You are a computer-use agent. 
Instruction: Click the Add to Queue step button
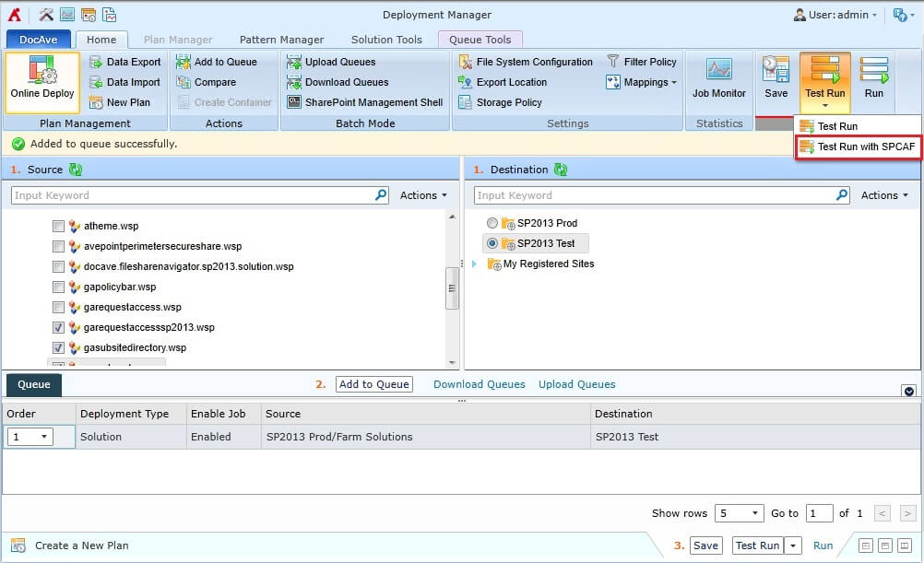(x=374, y=384)
